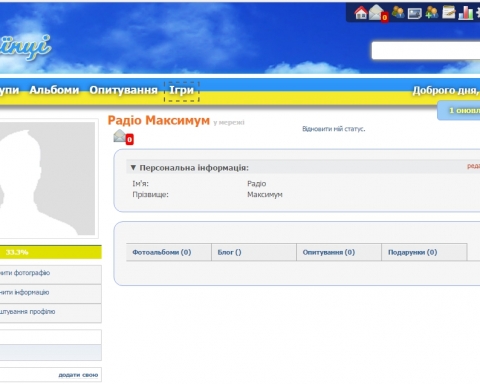Click the Доброго дня greeting text
Viewport: 480px width, 384px height.
[x=446, y=90]
